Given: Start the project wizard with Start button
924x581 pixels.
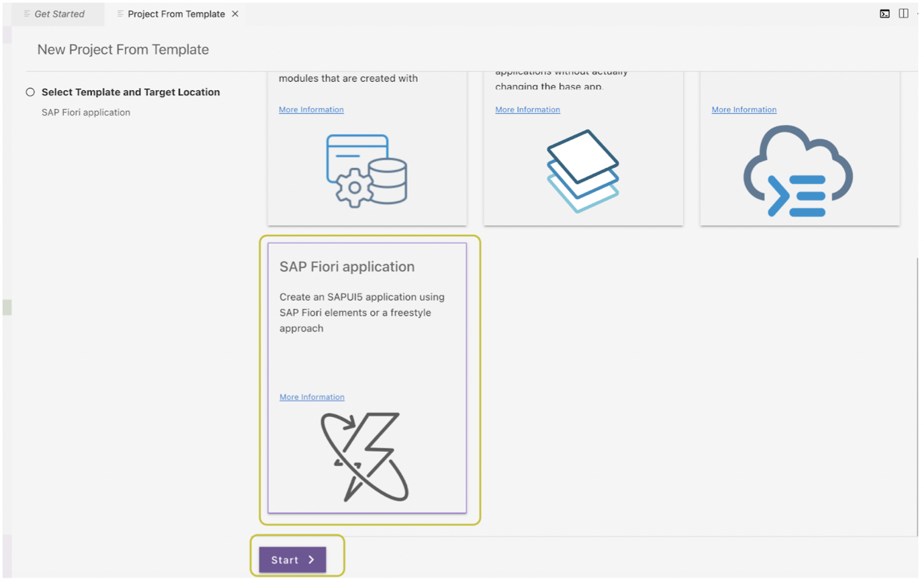Looking at the screenshot, I should click(x=292, y=560).
